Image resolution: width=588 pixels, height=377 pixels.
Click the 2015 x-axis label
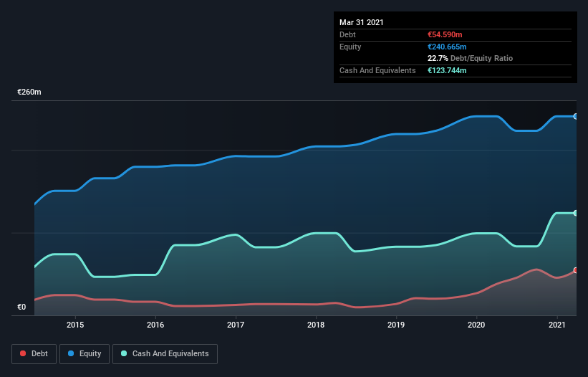point(75,325)
